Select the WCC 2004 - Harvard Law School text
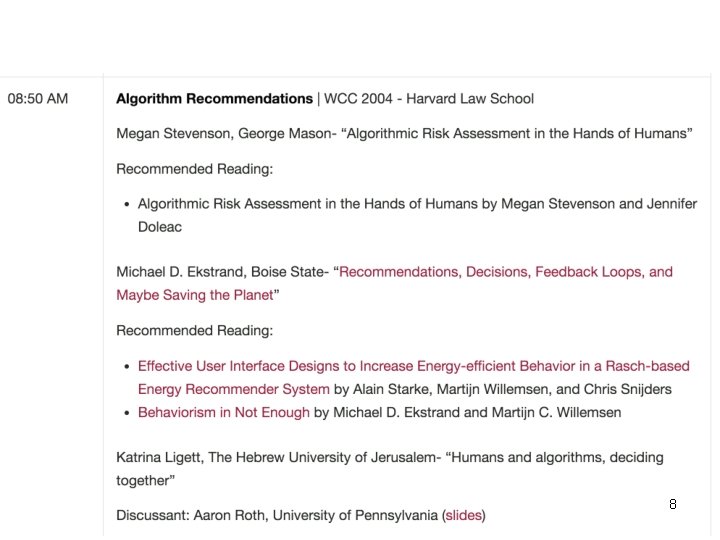 tap(429, 99)
